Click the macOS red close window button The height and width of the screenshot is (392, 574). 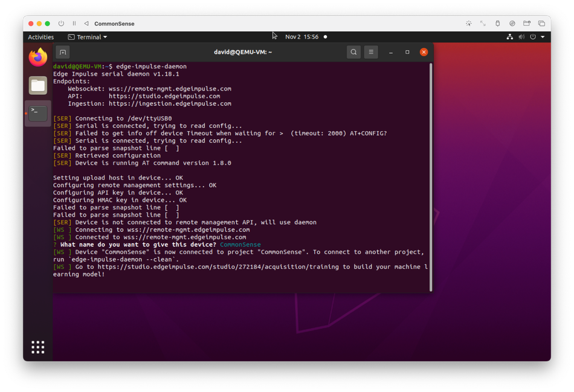[31, 24]
